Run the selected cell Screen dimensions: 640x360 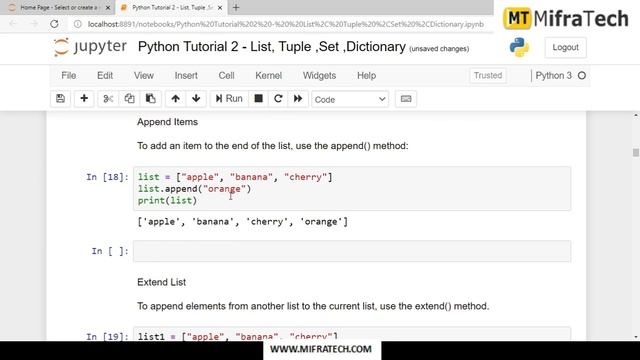click(x=229, y=99)
